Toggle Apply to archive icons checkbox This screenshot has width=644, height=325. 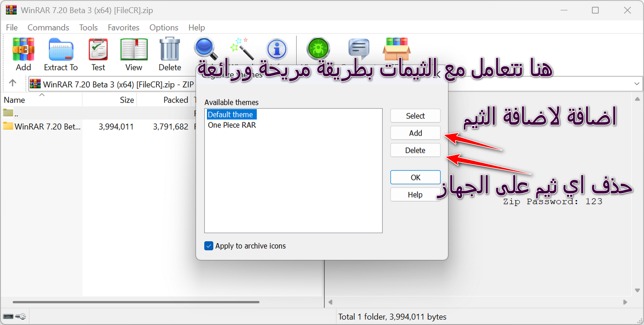point(209,246)
